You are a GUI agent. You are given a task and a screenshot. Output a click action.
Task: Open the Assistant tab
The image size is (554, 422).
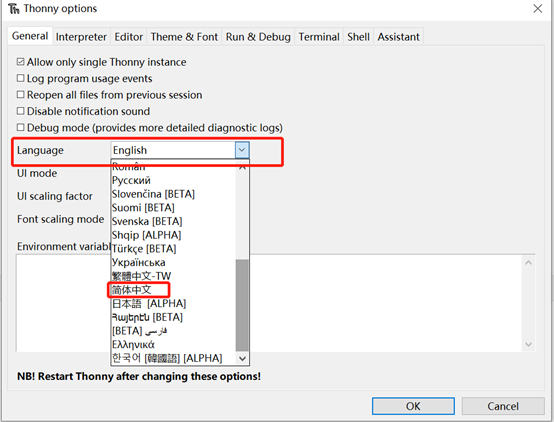coord(398,37)
